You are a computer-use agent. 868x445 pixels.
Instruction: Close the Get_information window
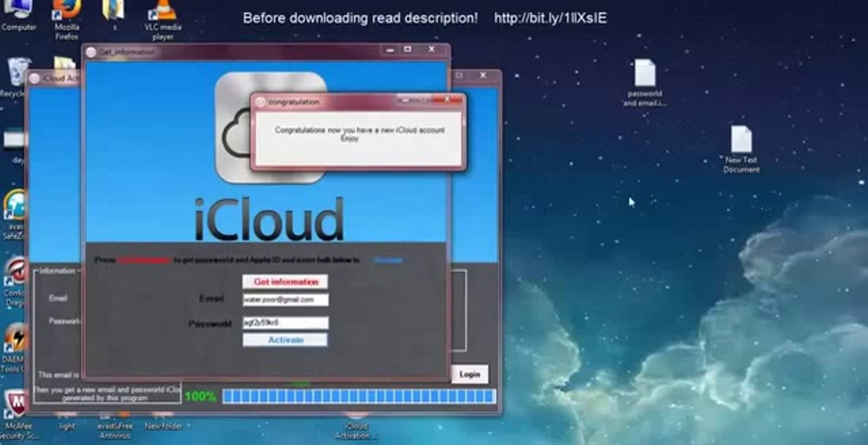click(432, 49)
